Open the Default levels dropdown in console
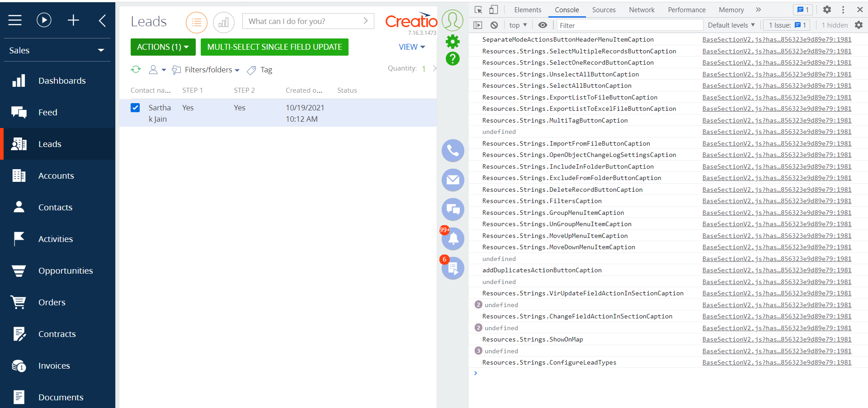This screenshot has height=408, width=868. click(x=731, y=25)
